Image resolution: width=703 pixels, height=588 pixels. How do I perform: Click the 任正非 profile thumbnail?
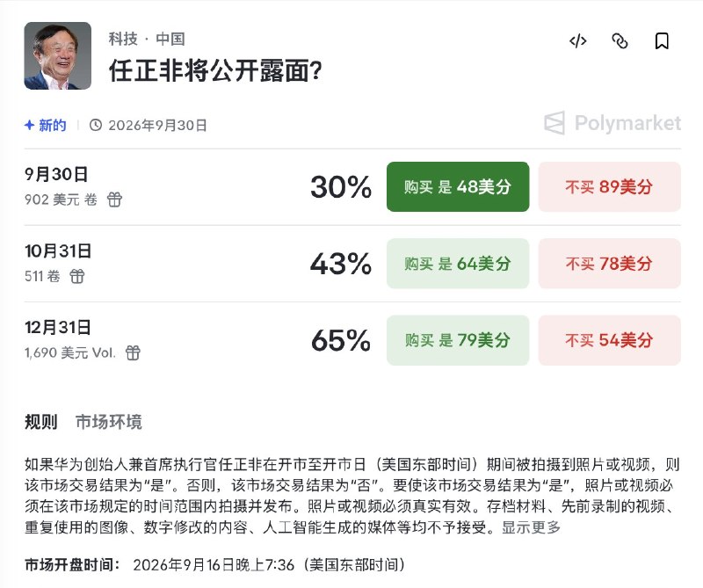click(58, 55)
